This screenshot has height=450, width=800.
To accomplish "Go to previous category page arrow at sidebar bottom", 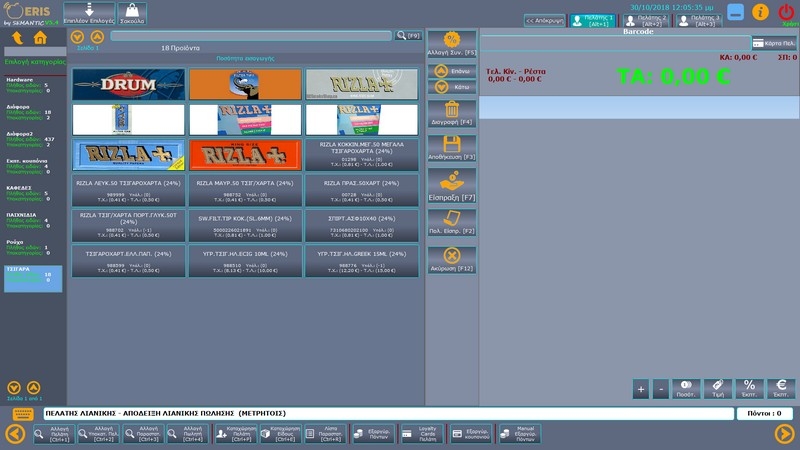I will point(33,388).
